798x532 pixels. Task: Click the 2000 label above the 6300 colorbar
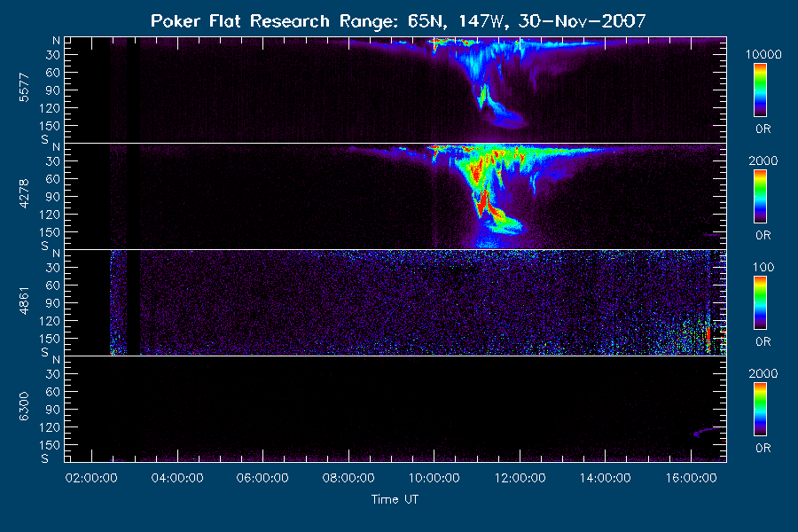(x=763, y=373)
